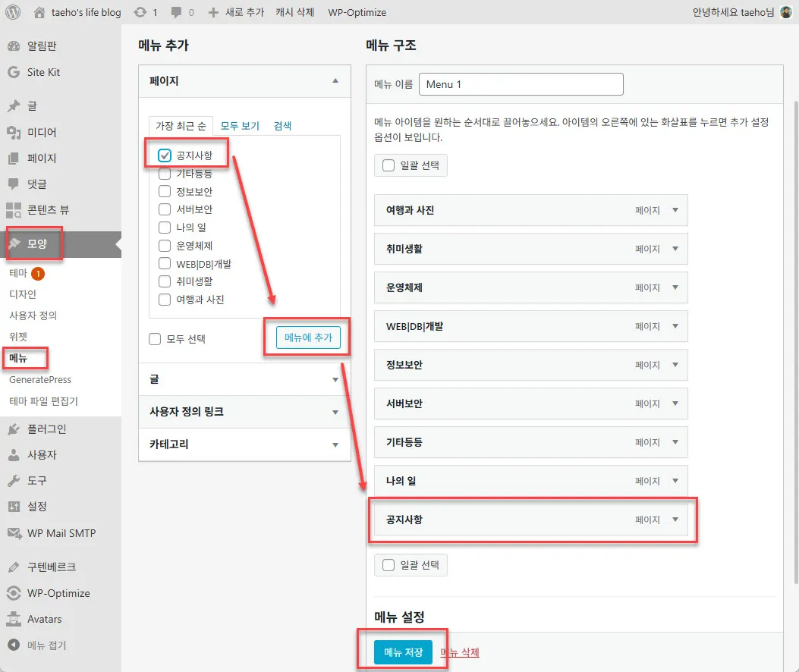Check the 취미생활 page checkbox
Screen dimensions: 799x672
click(x=165, y=281)
